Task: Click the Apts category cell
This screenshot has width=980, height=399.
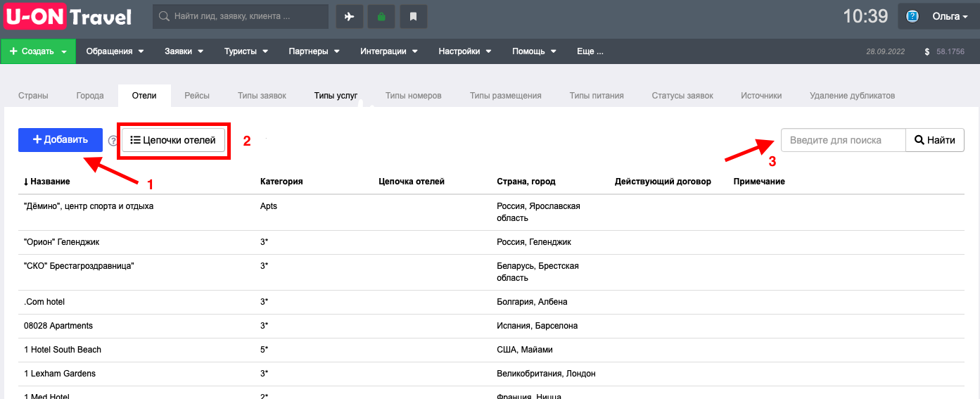Action: pyautogui.click(x=269, y=206)
